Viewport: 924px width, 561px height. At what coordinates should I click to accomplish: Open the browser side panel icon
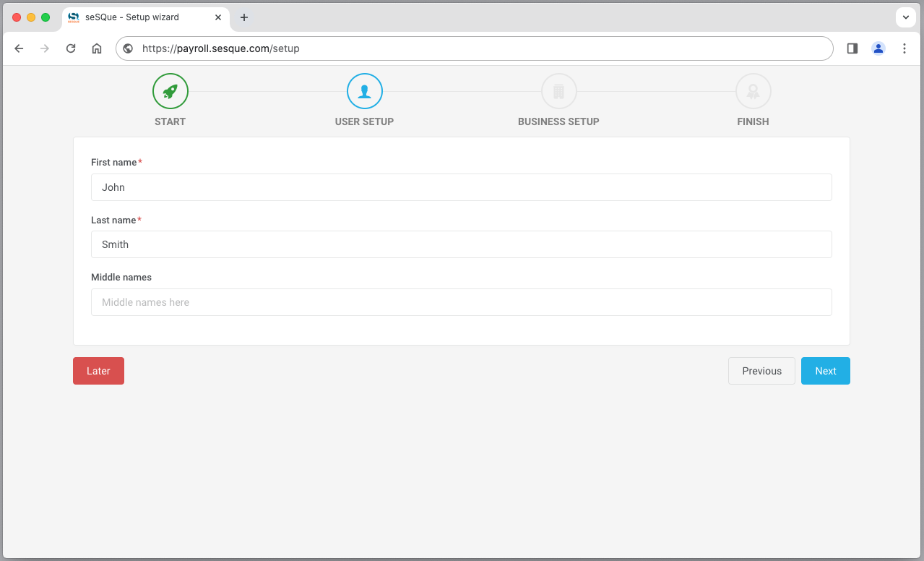[852, 48]
